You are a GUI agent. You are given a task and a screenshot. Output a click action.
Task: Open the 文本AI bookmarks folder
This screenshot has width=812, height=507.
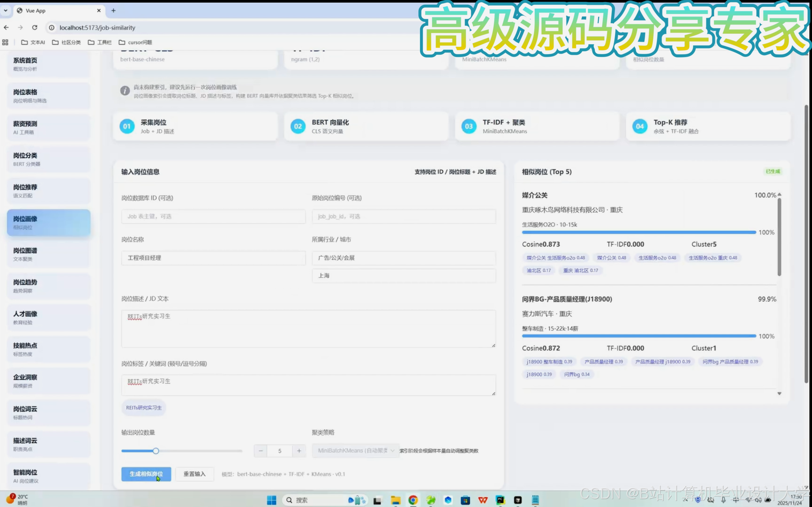coord(33,42)
